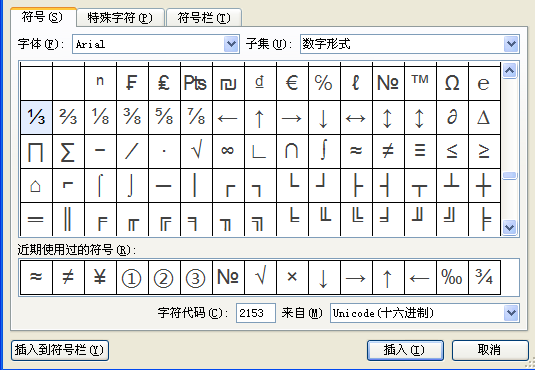Pick the three-eighths fraction symbol

[x=132, y=117]
